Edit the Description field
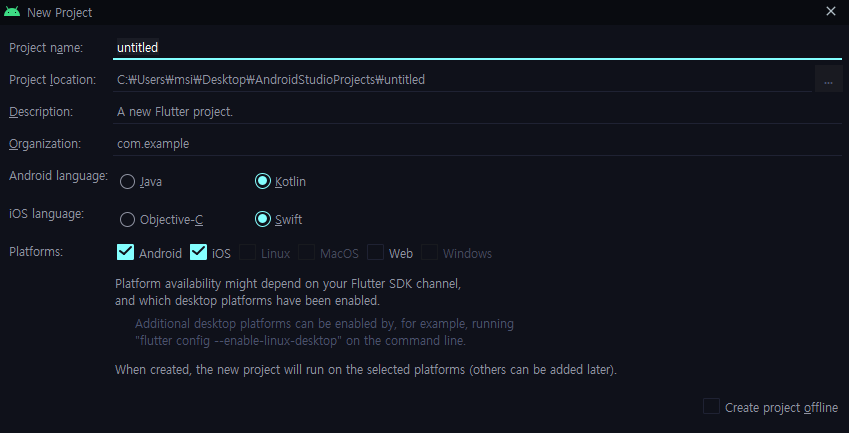The image size is (849, 433). point(477,112)
